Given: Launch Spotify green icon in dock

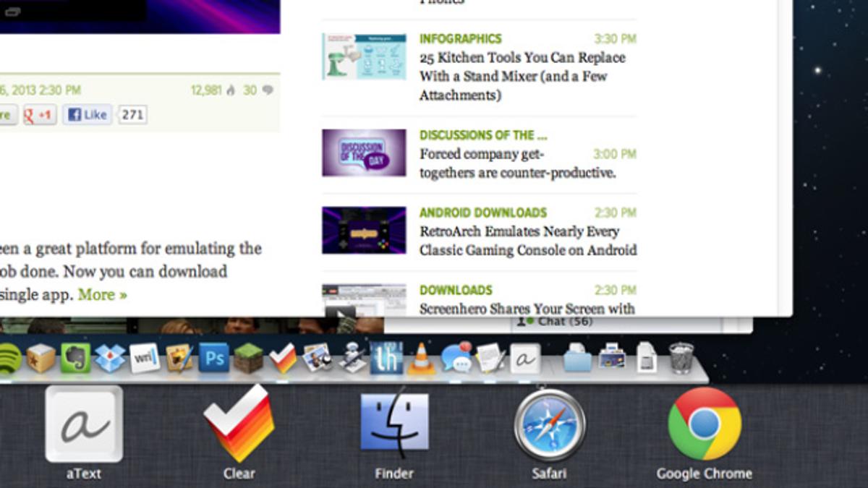Looking at the screenshot, I should (7, 359).
